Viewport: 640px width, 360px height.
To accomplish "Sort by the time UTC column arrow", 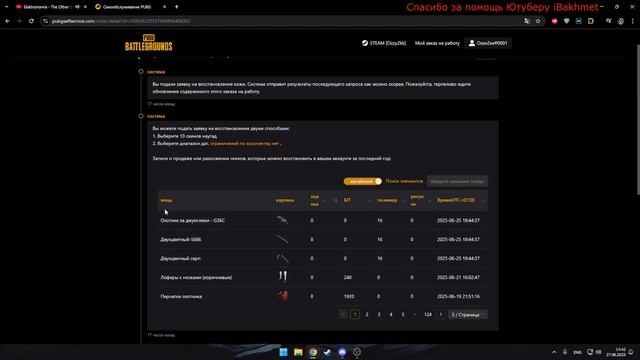I will [483, 200].
